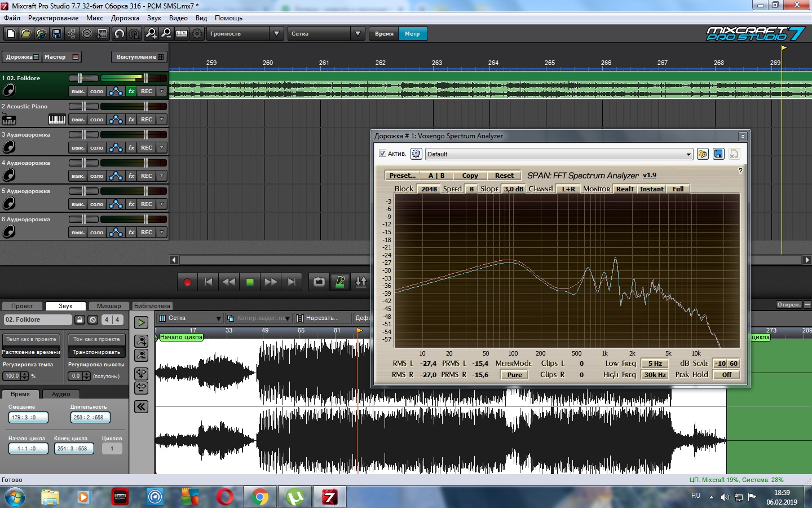Open automation icon on Acoustic Piano track
The image size is (812, 508).
(116, 119)
